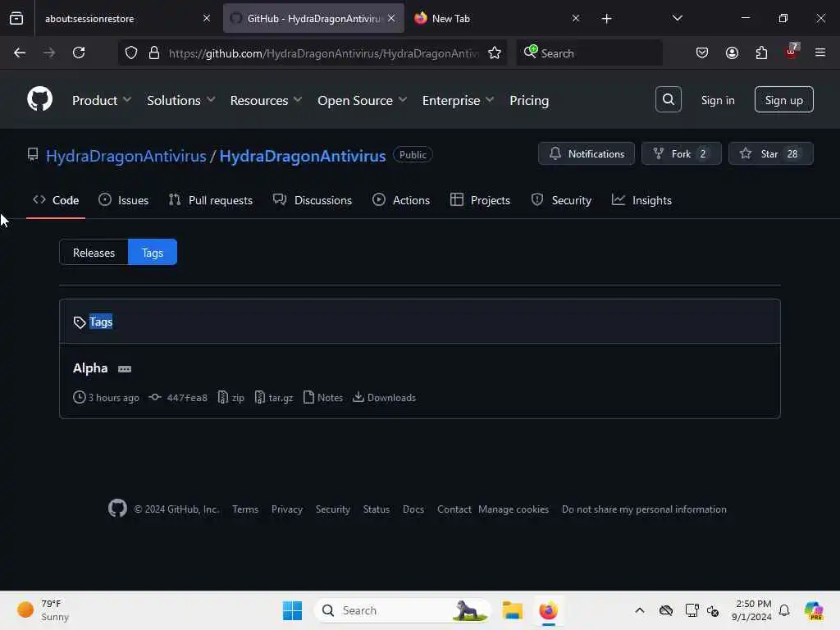The image size is (840, 630).
Task: Expand the Resources menu
Action: 266,100
